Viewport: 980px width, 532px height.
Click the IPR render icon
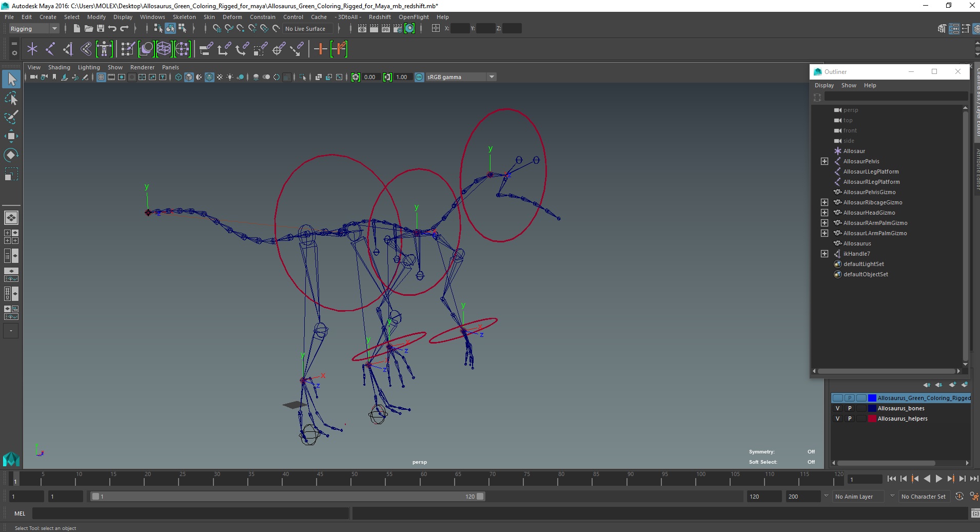pos(386,29)
